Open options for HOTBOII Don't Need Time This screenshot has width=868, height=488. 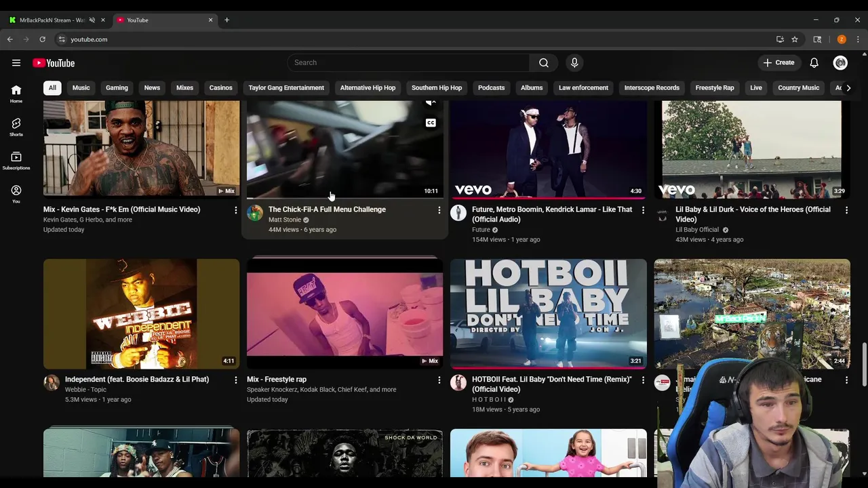pyautogui.click(x=643, y=380)
